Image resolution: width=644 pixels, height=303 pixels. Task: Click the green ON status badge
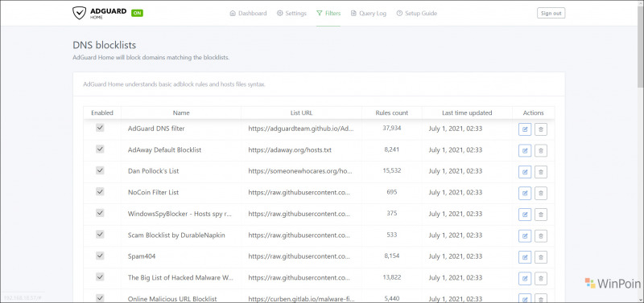tap(137, 13)
